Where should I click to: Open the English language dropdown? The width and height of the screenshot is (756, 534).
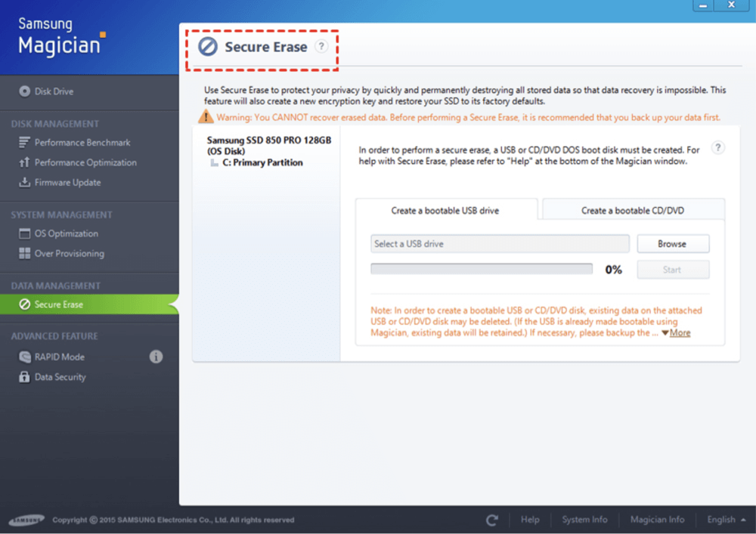coord(724,520)
